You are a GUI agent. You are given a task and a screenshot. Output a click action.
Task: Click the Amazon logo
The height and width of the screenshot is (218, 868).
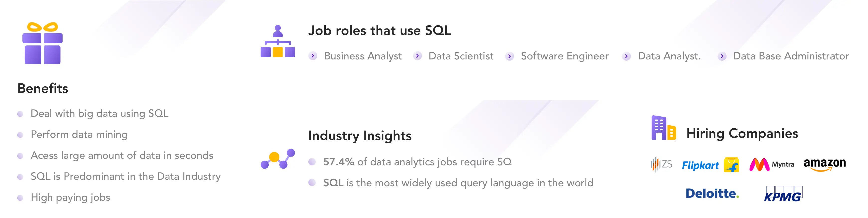tap(825, 164)
